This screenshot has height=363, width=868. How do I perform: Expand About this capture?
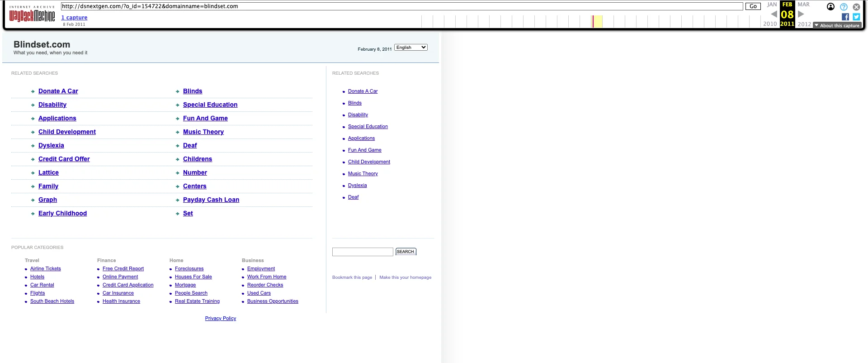point(837,25)
